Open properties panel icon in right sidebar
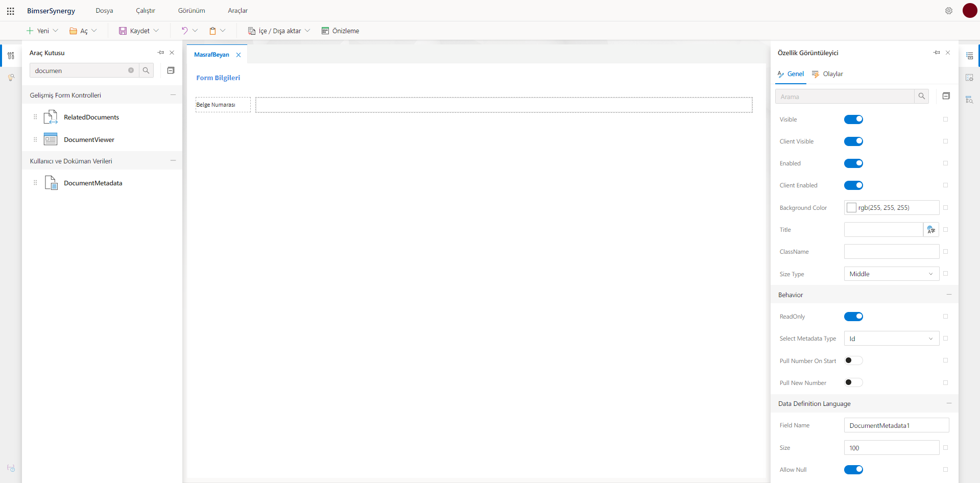This screenshot has height=483, width=980. [969, 56]
